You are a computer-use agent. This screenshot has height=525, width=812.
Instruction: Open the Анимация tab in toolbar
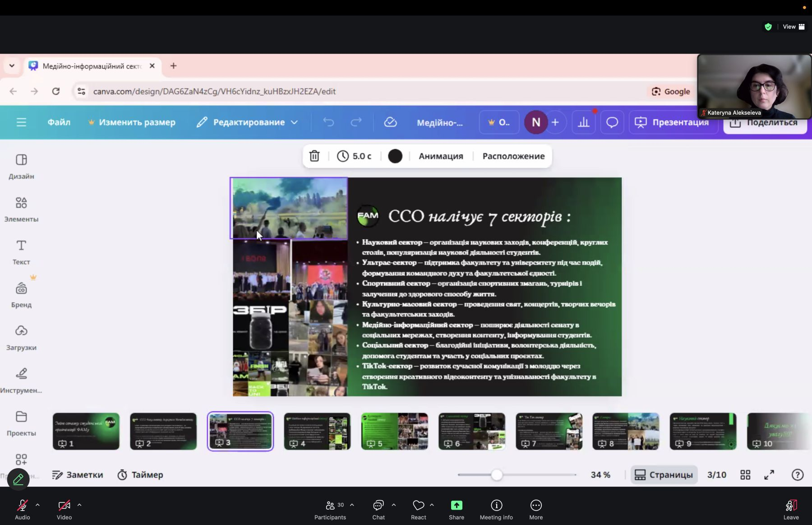[x=441, y=156]
